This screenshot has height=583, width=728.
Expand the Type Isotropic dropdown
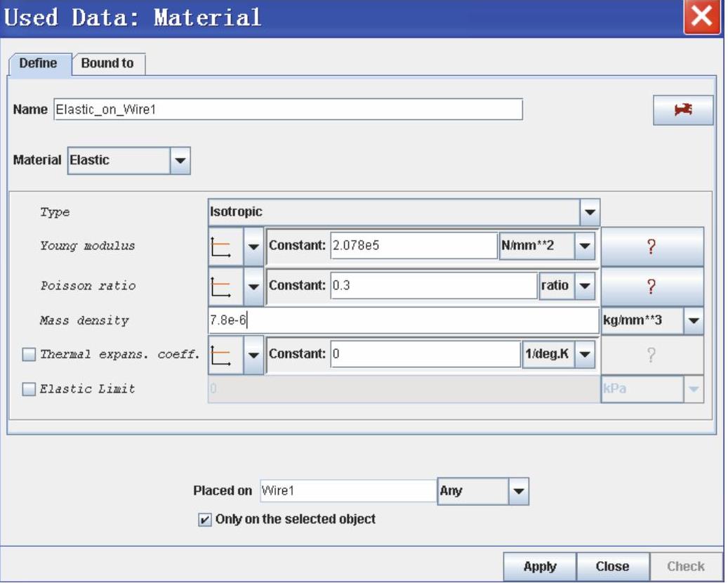point(589,211)
